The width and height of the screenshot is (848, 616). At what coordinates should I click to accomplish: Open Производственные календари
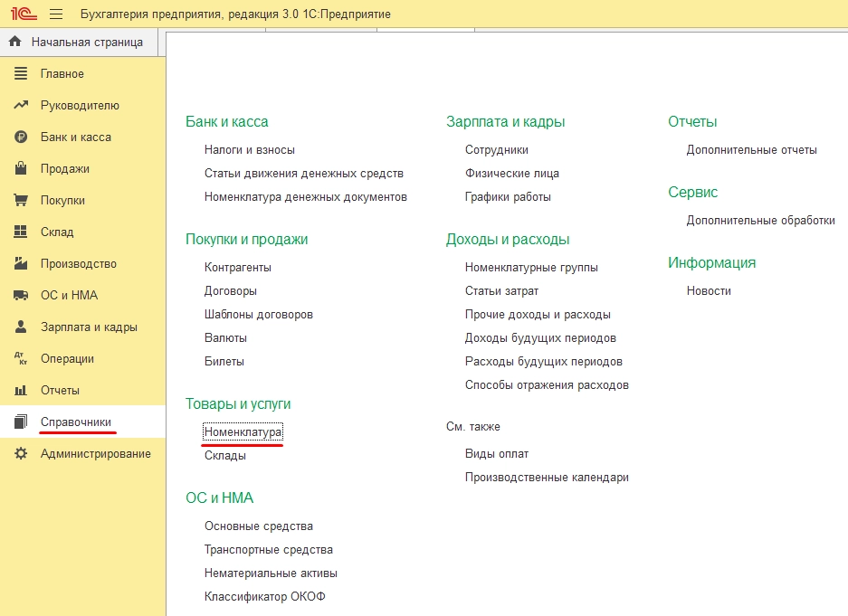(547, 477)
